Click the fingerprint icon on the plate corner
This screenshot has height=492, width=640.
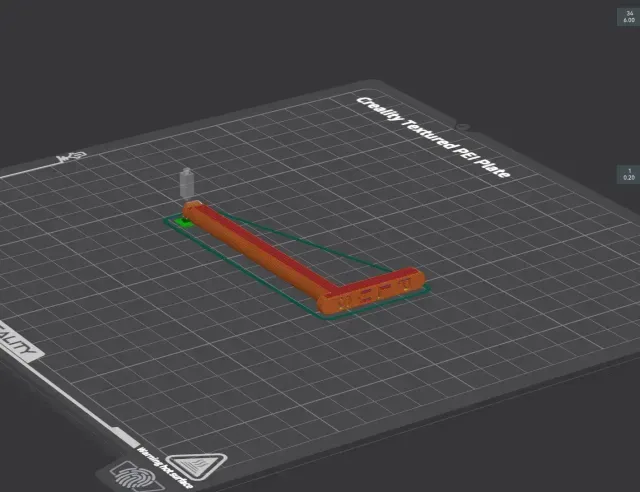coord(138,476)
